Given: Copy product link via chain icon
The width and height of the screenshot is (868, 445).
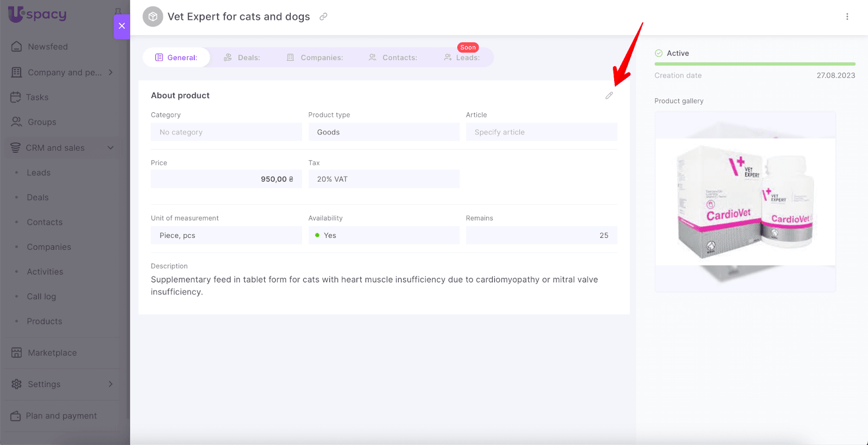Looking at the screenshot, I should (x=323, y=17).
